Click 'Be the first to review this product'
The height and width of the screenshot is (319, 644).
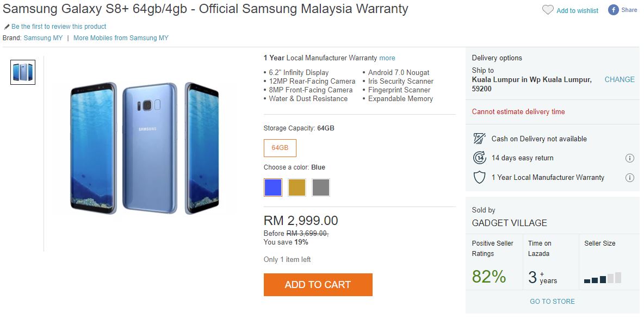[59, 27]
